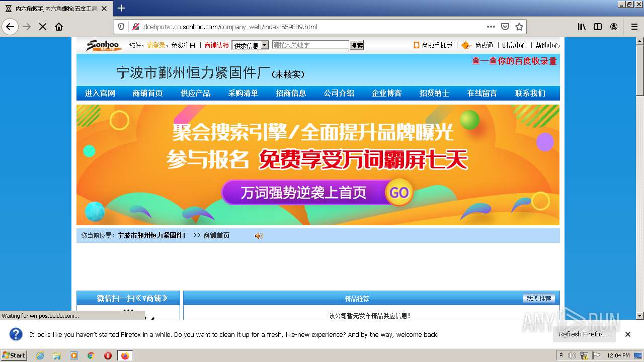644x362 pixels.
Task: View site connection security info icon
Action: tap(135, 27)
